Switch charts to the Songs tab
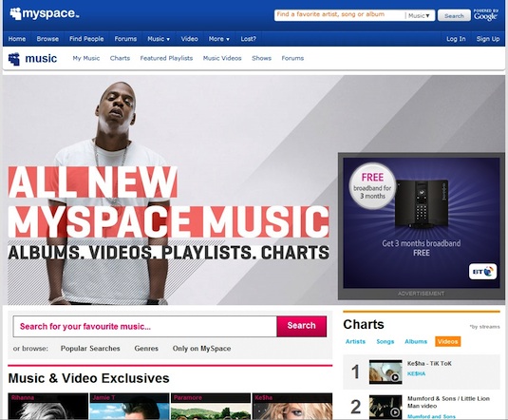This screenshot has height=420, width=508. coord(386,341)
